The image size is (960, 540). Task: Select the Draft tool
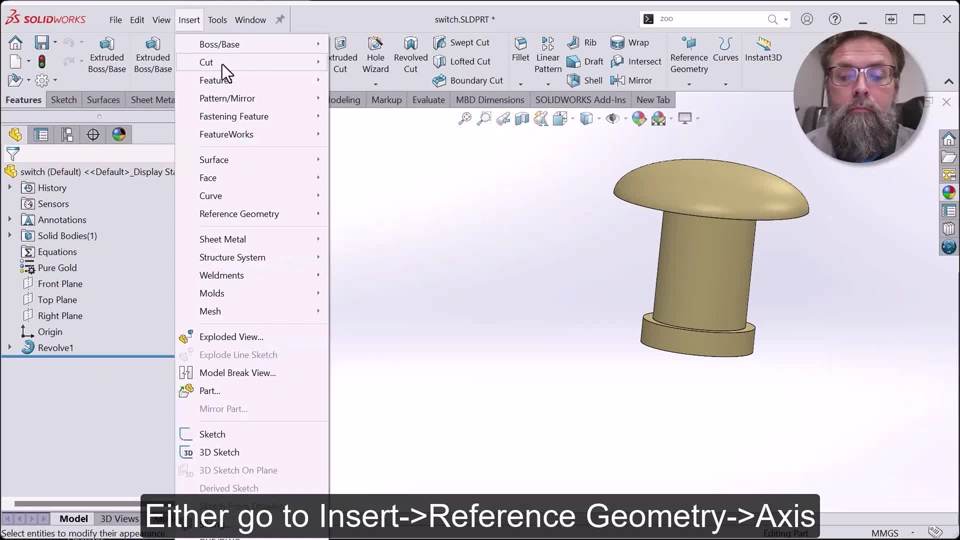[x=585, y=61]
